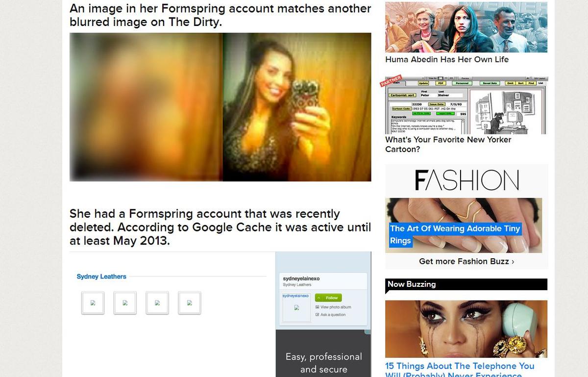Click the Huma Abedin story thumbnail
The width and height of the screenshot is (588, 377).
click(x=466, y=27)
